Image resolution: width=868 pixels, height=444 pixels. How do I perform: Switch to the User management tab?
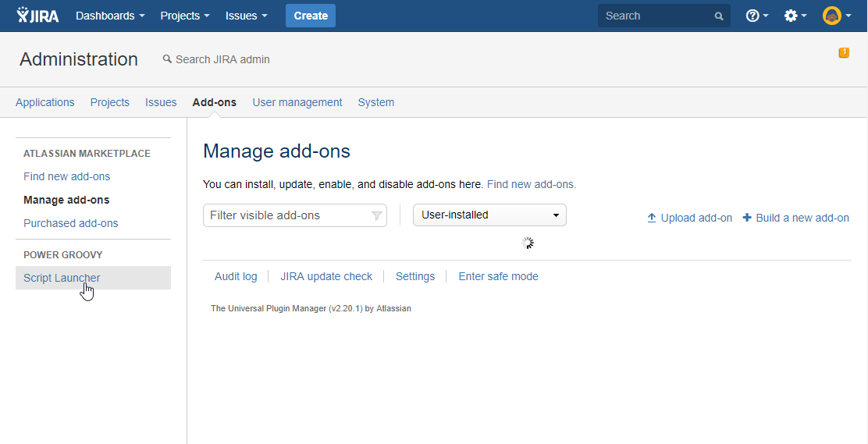297,102
